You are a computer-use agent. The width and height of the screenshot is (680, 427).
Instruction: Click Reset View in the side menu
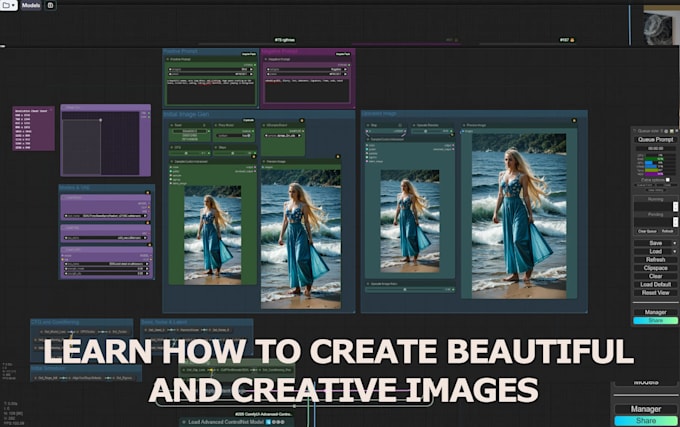click(655, 293)
